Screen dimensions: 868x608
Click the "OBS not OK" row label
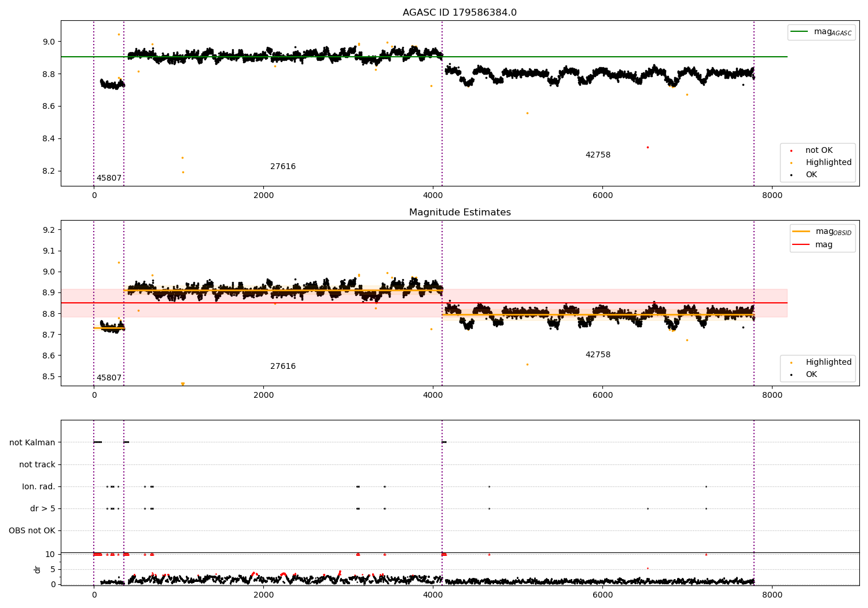pos(32,530)
